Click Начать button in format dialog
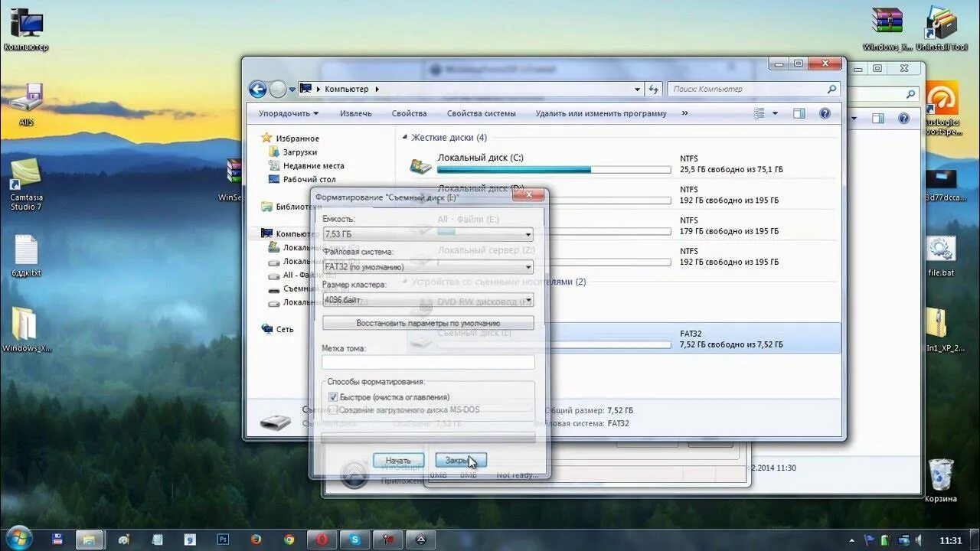The width and height of the screenshot is (980, 551). (x=398, y=461)
